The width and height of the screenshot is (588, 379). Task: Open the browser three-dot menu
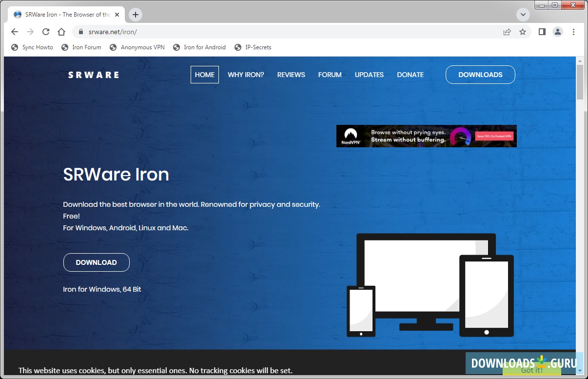click(x=573, y=32)
